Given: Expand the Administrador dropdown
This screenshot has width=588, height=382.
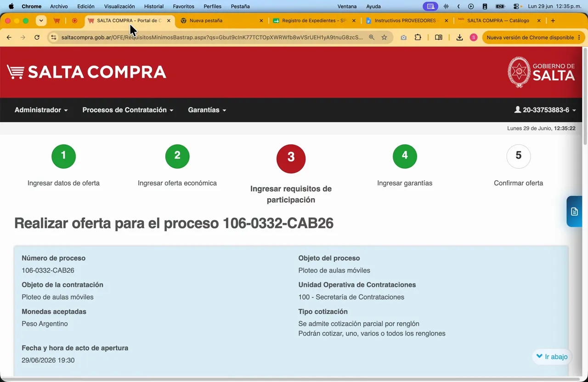Looking at the screenshot, I should click(41, 110).
